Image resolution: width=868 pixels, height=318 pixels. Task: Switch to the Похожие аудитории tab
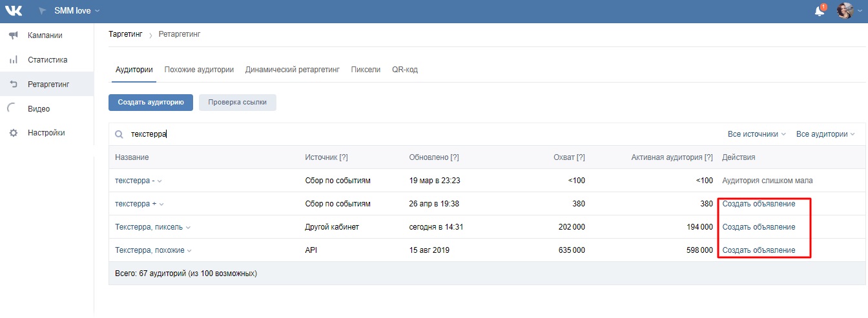pos(199,70)
